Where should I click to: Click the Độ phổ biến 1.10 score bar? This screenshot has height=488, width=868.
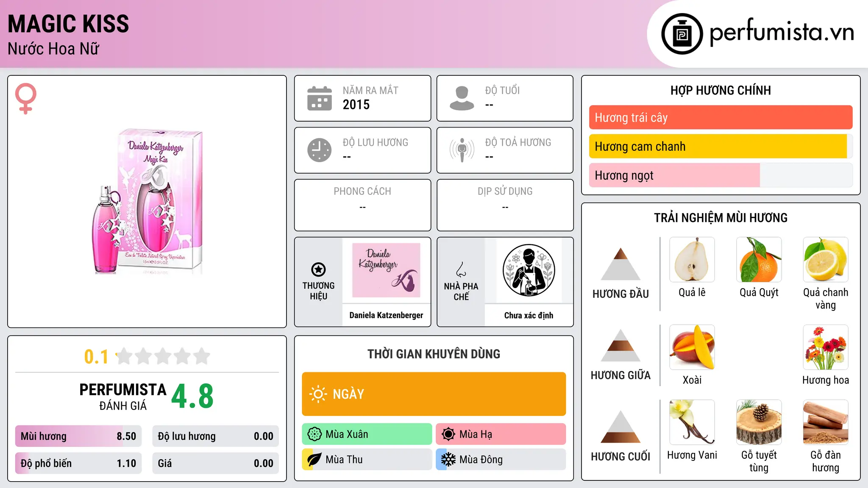(78, 463)
